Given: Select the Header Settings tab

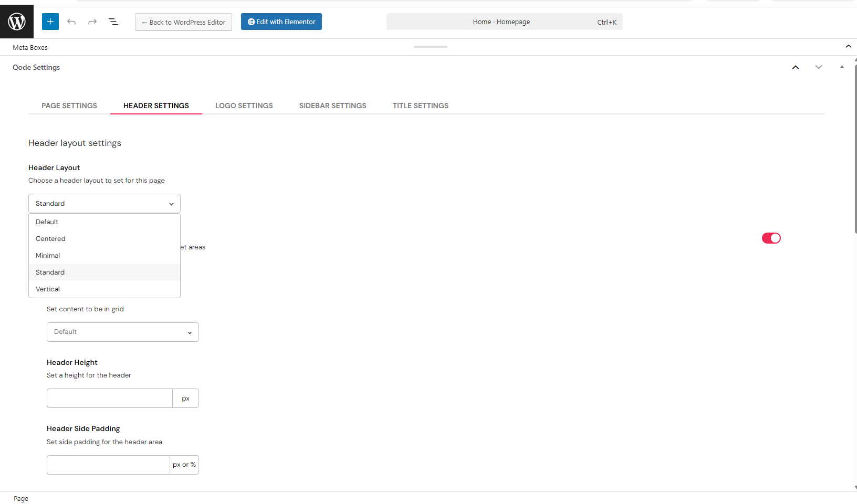Looking at the screenshot, I should point(156,106).
